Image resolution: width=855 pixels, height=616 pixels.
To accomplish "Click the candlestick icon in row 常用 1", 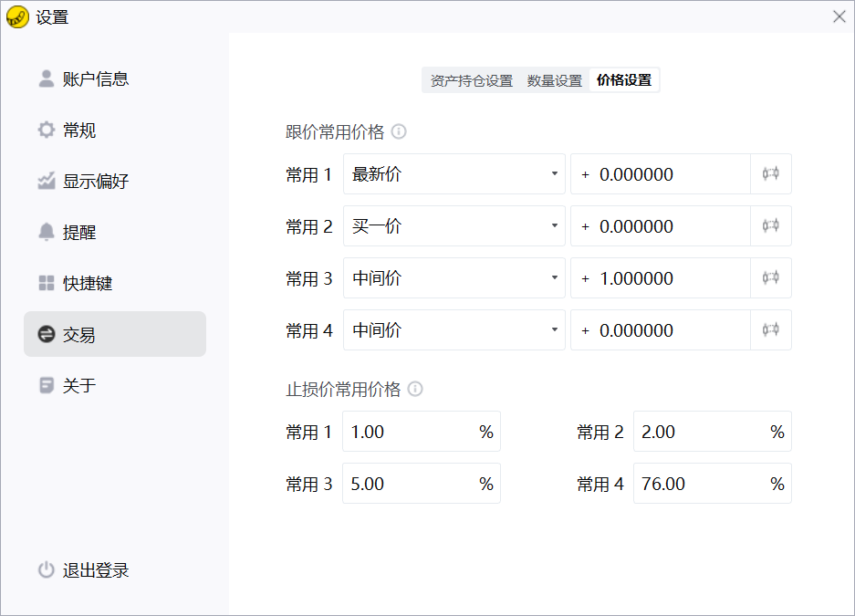I will tap(770, 174).
